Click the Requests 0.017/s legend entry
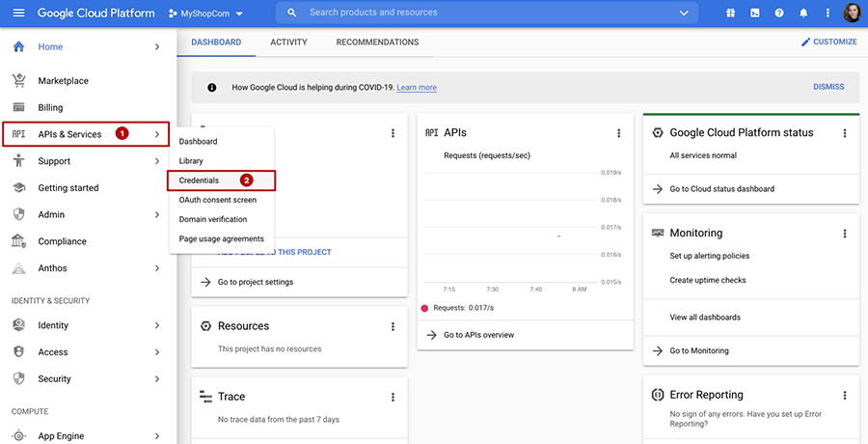 click(457, 308)
